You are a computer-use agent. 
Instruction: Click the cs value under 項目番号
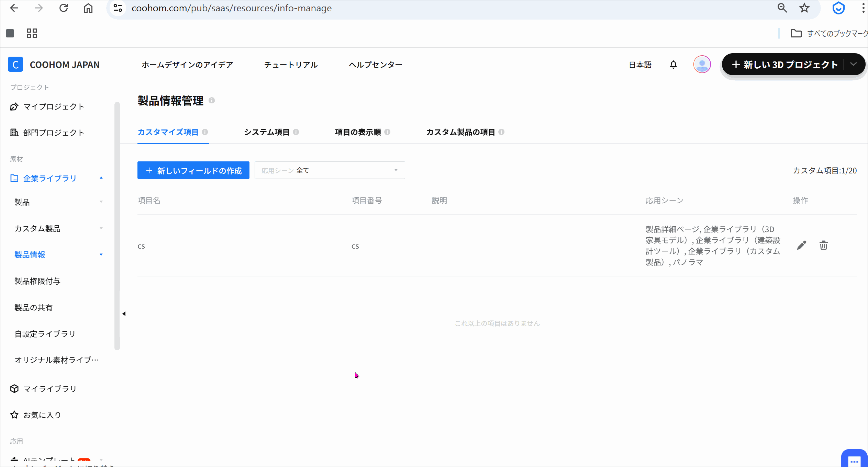click(355, 246)
